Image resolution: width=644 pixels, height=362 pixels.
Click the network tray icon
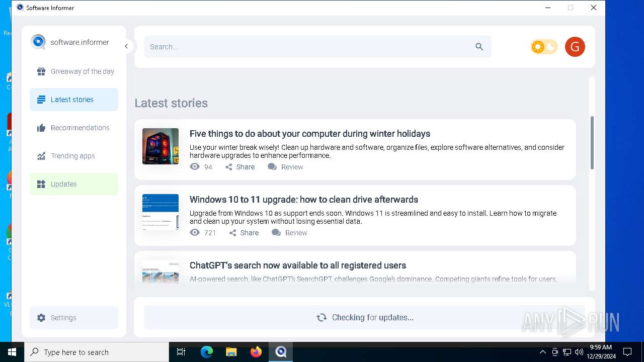(567, 352)
